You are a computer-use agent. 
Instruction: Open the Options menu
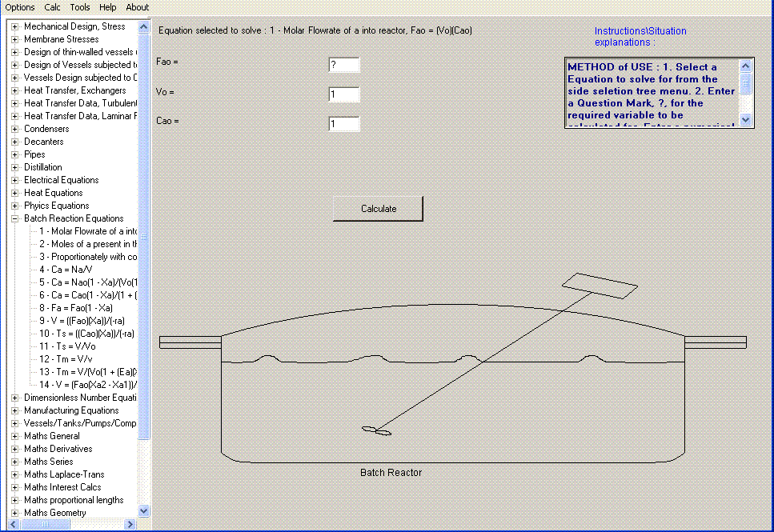[19, 7]
